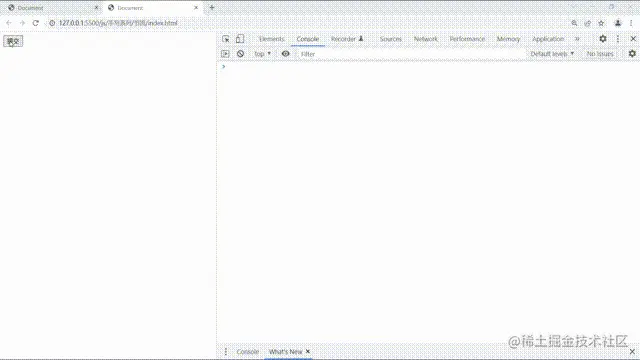Viewport: 640px width, 360px height.
Task: Switch to the Elements tab
Action: pyautogui.click(x=271, y=39)
